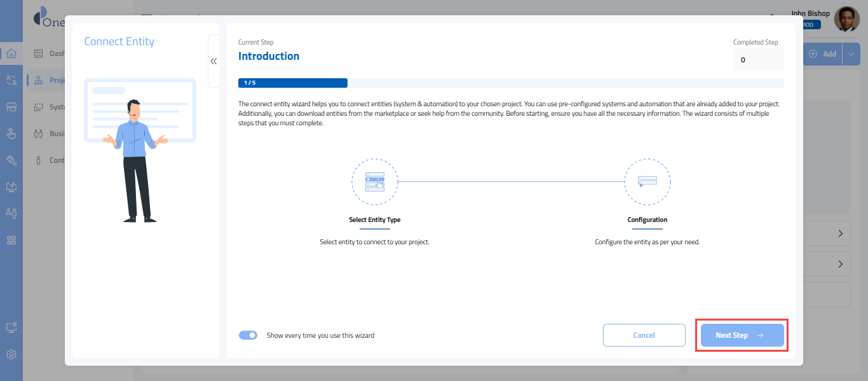Click the Configuration step icon
The image size is (868, 381).
click(x=647, y=182)
